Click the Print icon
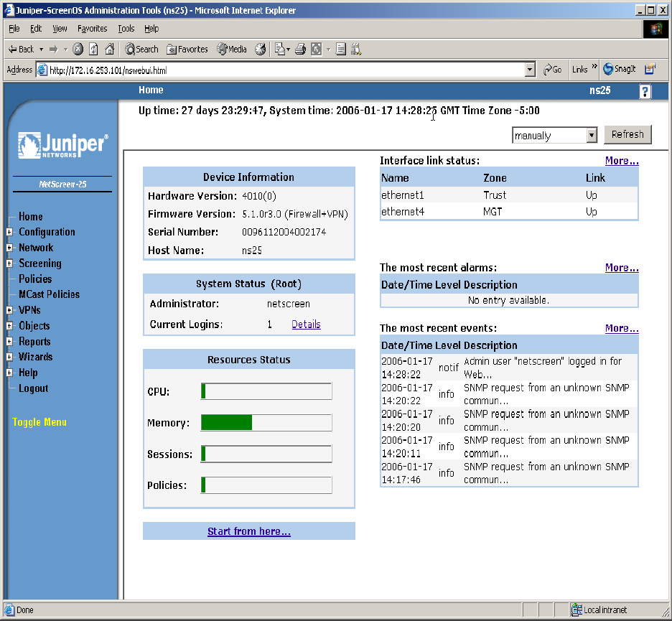672x621 pixels. 300,50
